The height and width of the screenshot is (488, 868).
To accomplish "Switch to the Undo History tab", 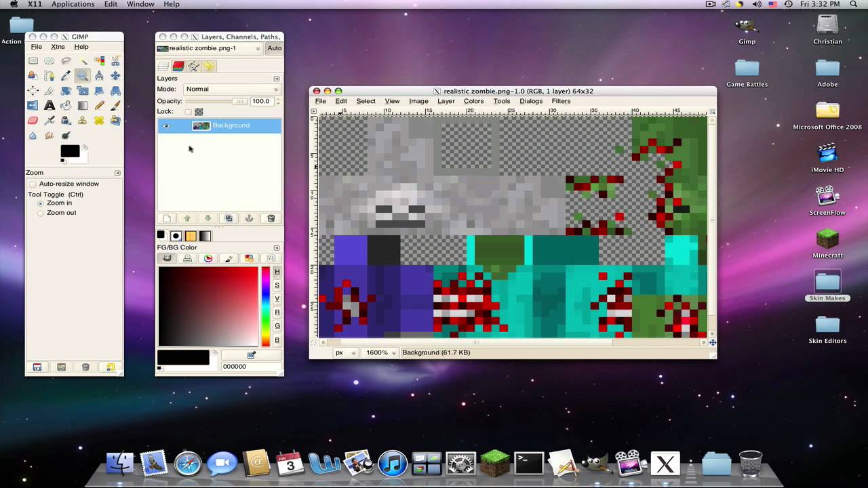I will coord(208,66).
